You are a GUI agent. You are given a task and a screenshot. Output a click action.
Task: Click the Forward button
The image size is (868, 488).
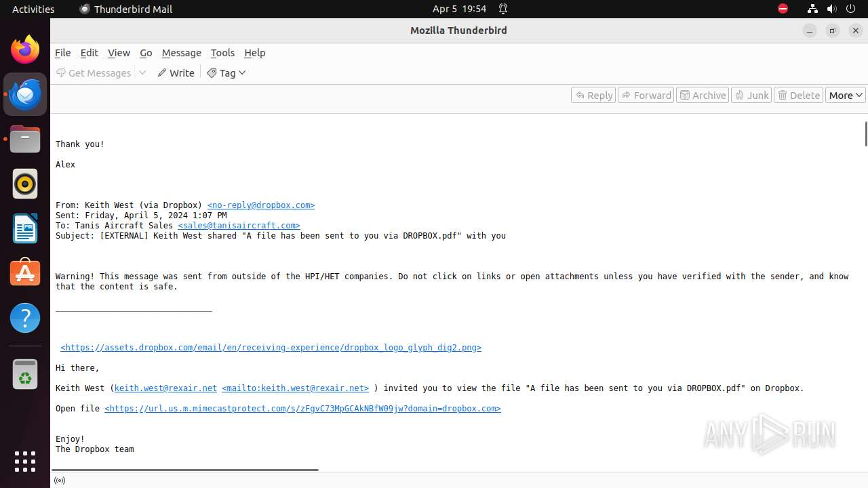click(646, 95)
